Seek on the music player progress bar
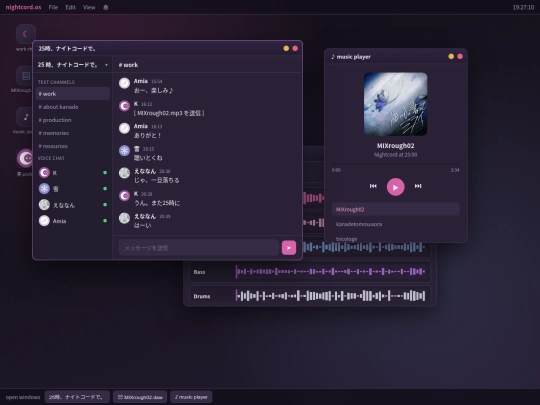The width and height of the screenshot is (540, 405). 395,164
